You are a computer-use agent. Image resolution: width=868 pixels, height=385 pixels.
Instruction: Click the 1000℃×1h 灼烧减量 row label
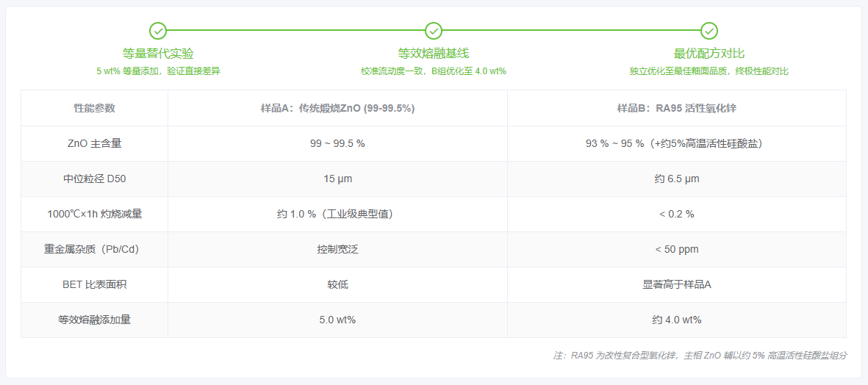point(95,214)
